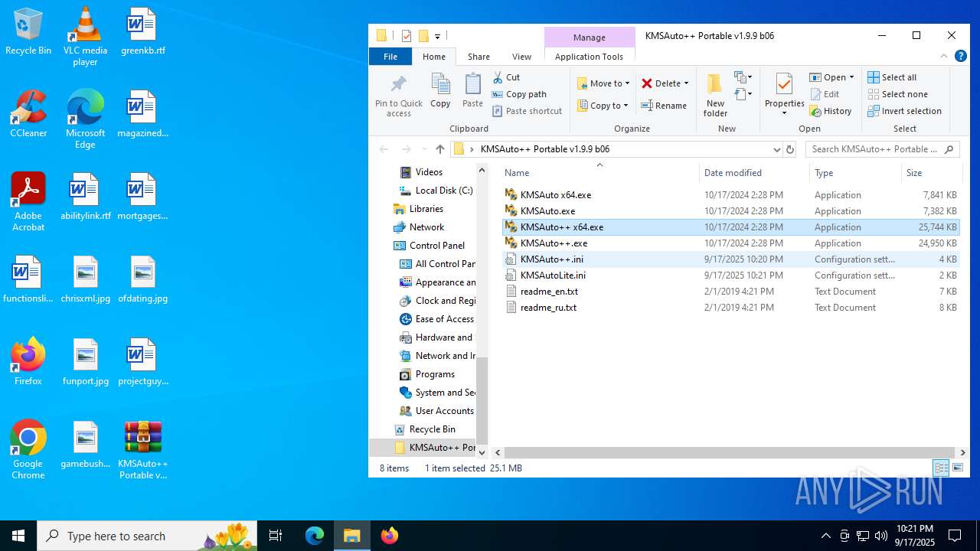980x551 pixels.
Task: Open Adobe Acrobat desktop shortcut
Action: click(28, 202)
